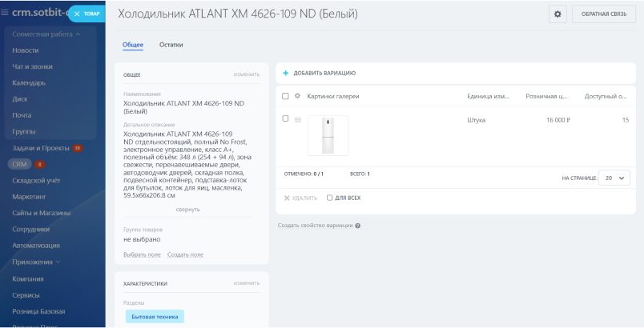
Task: Open grid column settings gear icon
Action: pyautogui.click(x=297, y=96)
